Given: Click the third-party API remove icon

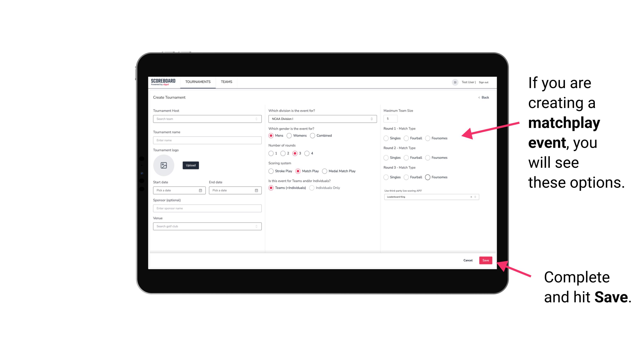Looking at the screenshot, I should tap(471, 197).
